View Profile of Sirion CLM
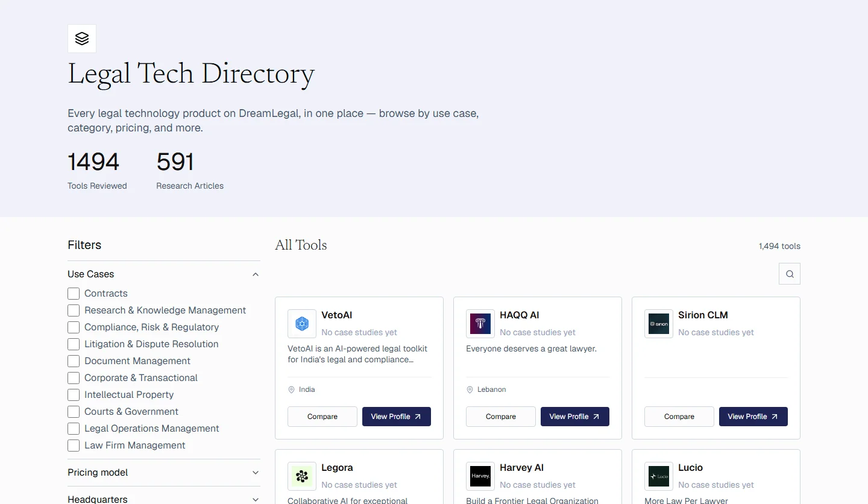Viewport: 868px width, 504px height. (x=753, y=417)
